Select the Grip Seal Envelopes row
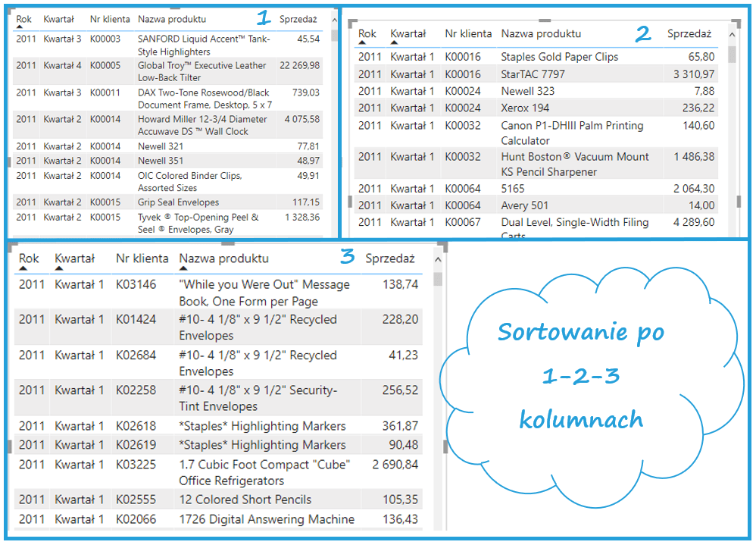Screen dimensions: 756x545 point(178,202)
